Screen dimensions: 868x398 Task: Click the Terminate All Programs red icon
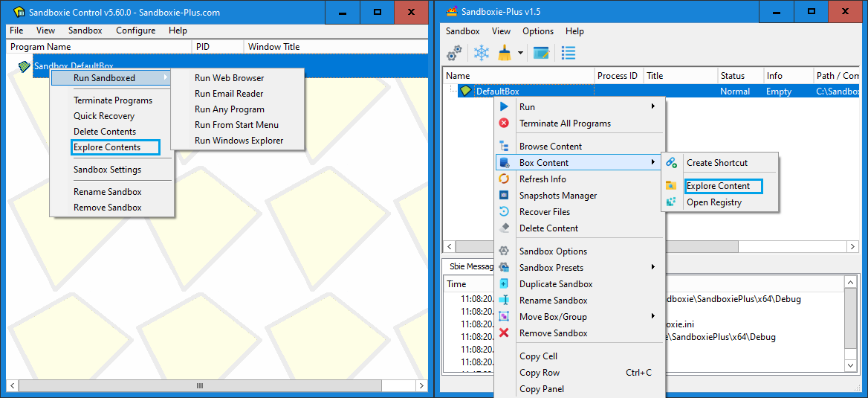tap(504, 123)
